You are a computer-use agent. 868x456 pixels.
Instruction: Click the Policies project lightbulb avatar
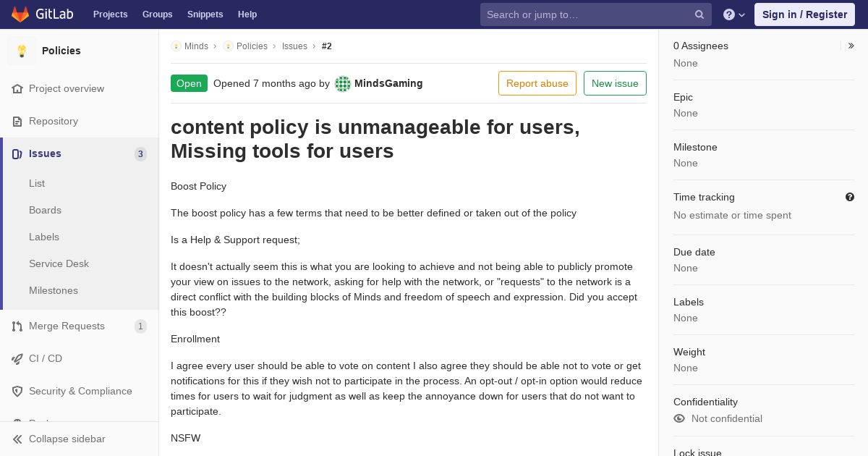tap(22, 51)
